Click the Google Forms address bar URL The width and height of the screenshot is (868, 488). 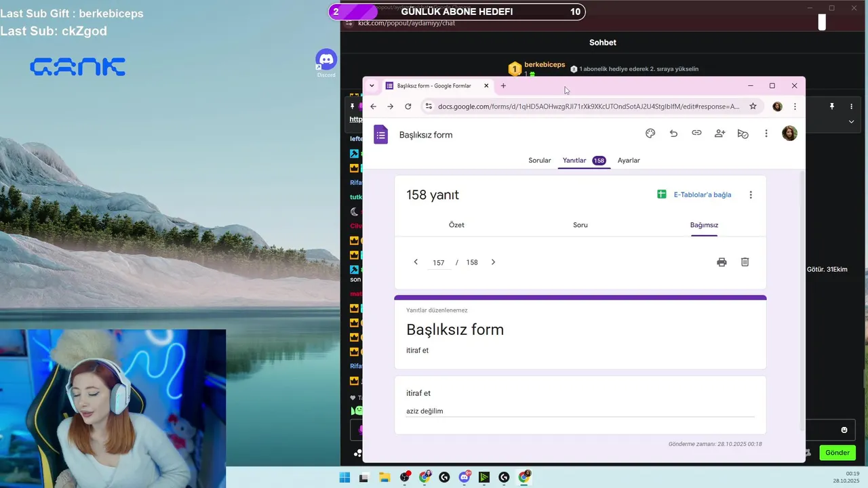pos(589,106)
